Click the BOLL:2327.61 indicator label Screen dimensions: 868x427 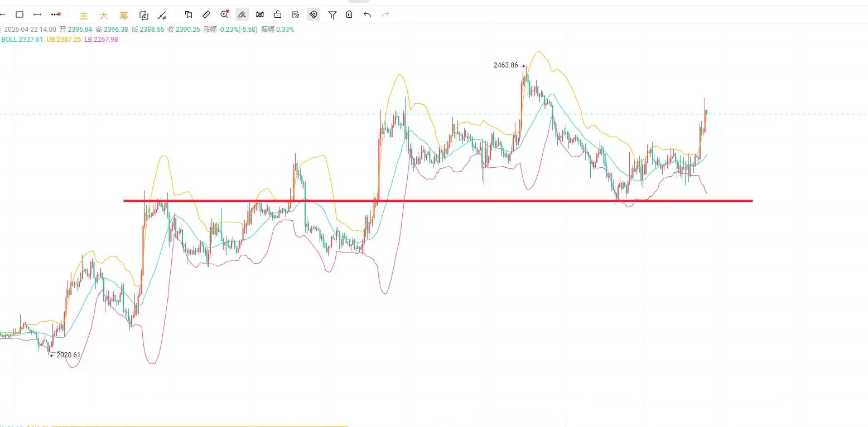tap(22, 40)
